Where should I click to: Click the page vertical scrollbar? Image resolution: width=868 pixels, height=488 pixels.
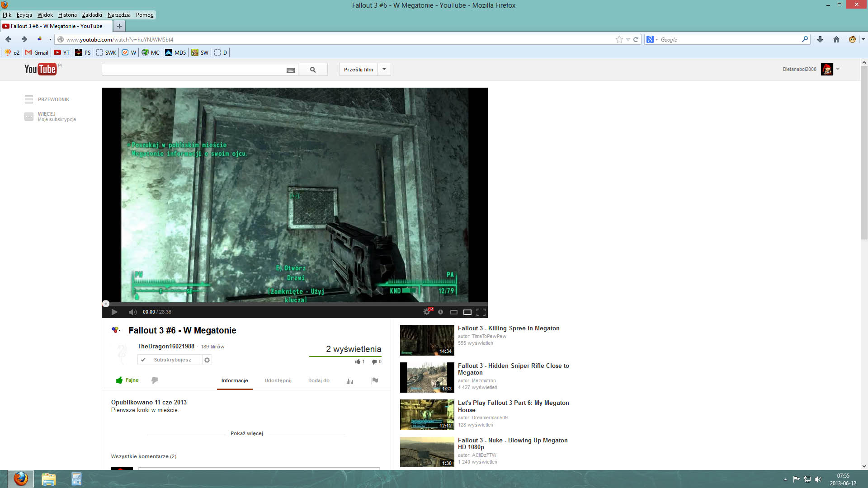(x=864, y=153)
